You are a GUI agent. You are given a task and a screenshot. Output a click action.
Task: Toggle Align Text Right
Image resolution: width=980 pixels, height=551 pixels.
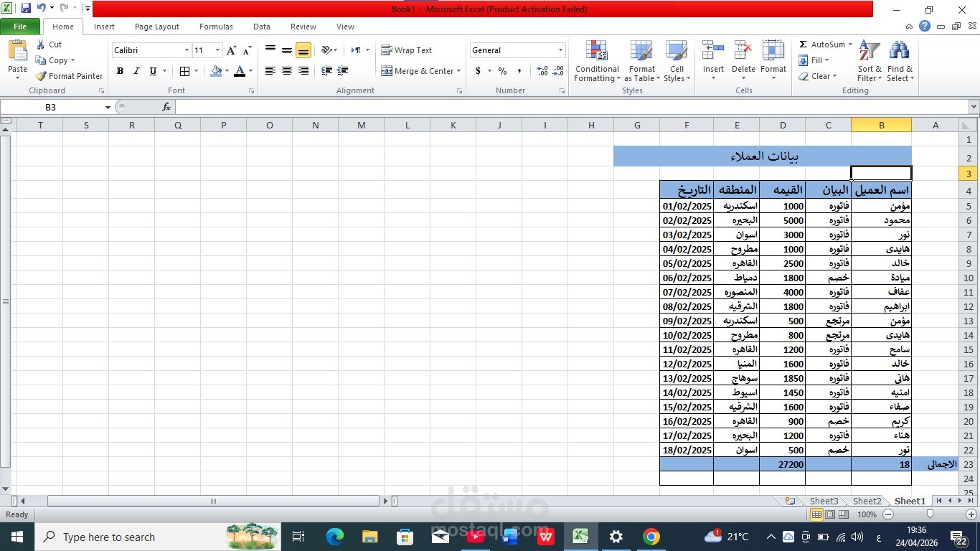point(303,71)
